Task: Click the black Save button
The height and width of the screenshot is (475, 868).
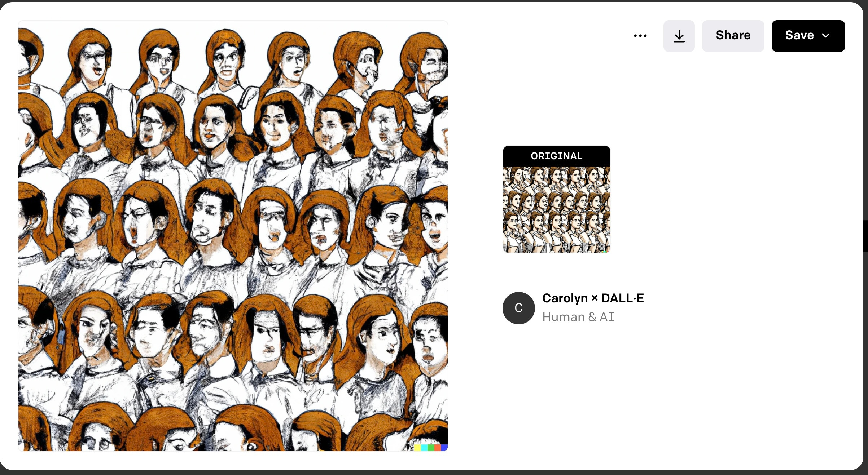Action: point(799,36)
